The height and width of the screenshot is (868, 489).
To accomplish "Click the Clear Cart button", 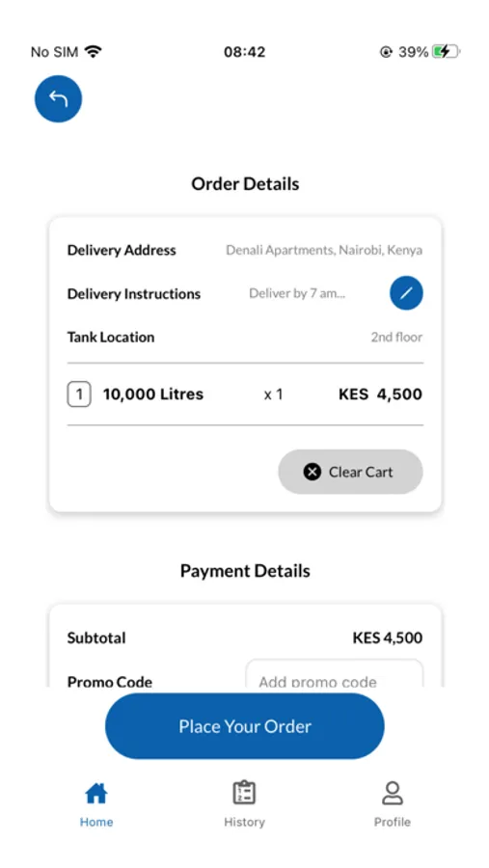I will 350,472.
